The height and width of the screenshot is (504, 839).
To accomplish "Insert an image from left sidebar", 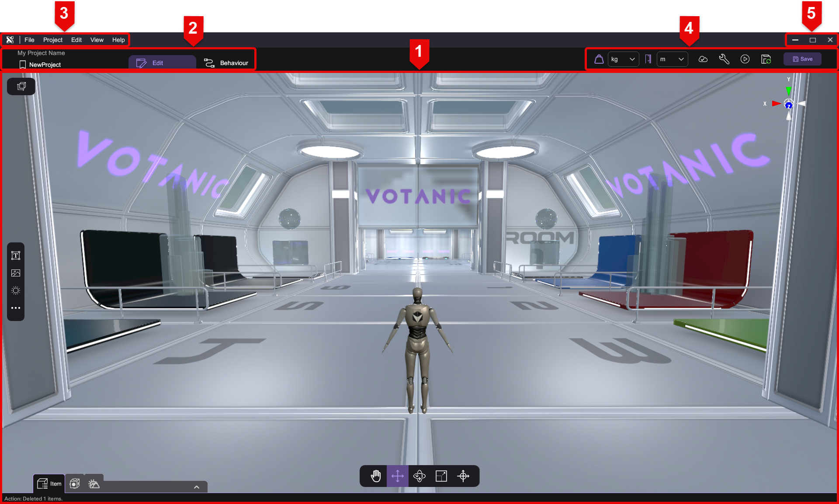I will click(x=16, y=273).
